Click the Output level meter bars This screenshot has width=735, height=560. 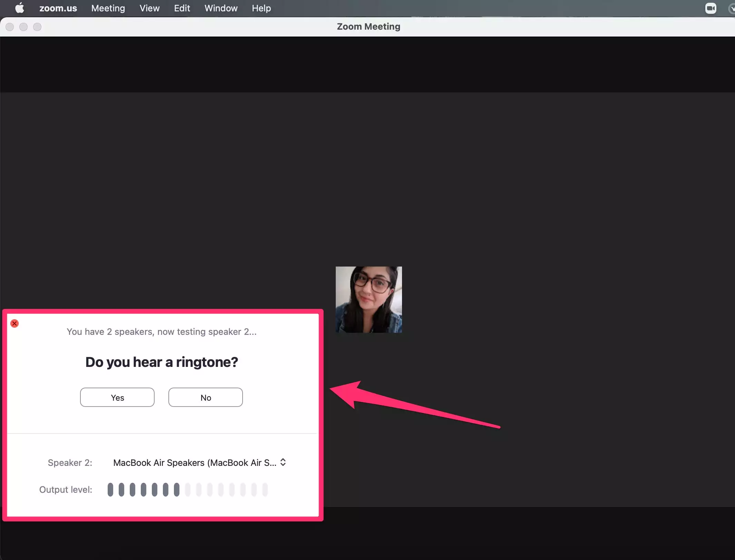[x=187, y=490]
